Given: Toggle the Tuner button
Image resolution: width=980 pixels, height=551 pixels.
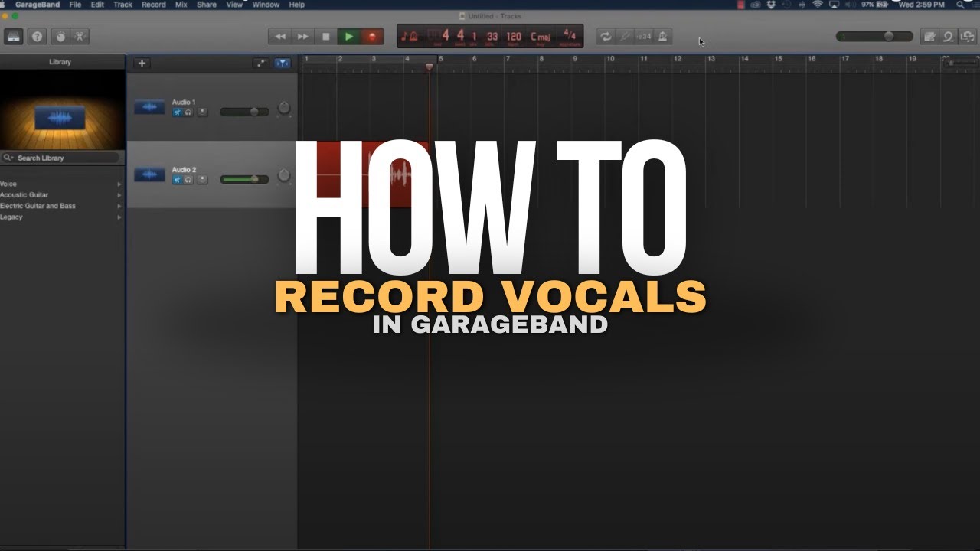Looking at the screenshot, I should [626, 36].
